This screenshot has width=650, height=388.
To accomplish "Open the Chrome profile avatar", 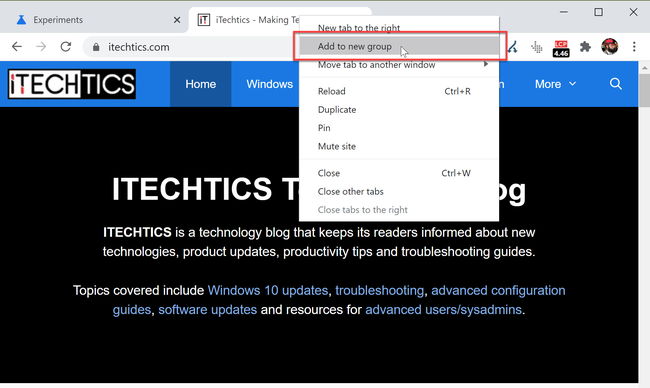I will (x=609, y=46).
